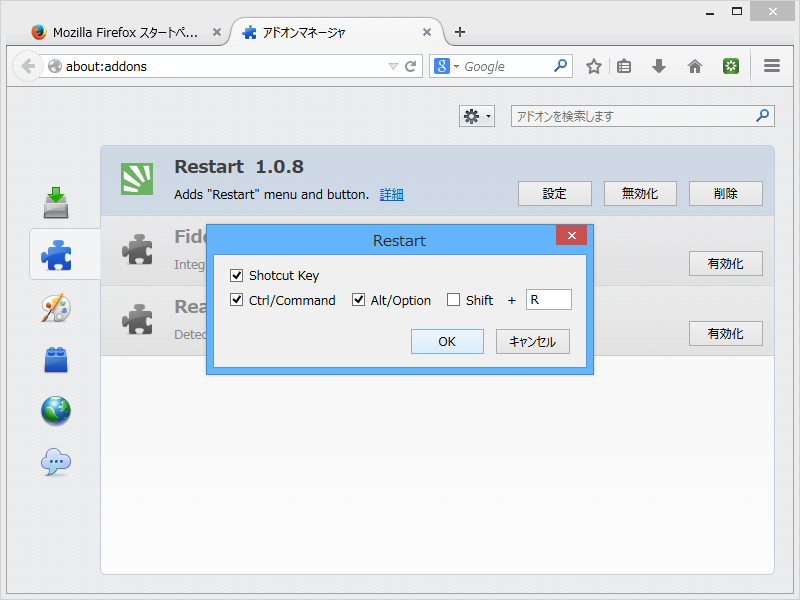The height and width of the screenshot is (600, 800).
Task: Open the Languages globe category
Action: click(55, 410)
